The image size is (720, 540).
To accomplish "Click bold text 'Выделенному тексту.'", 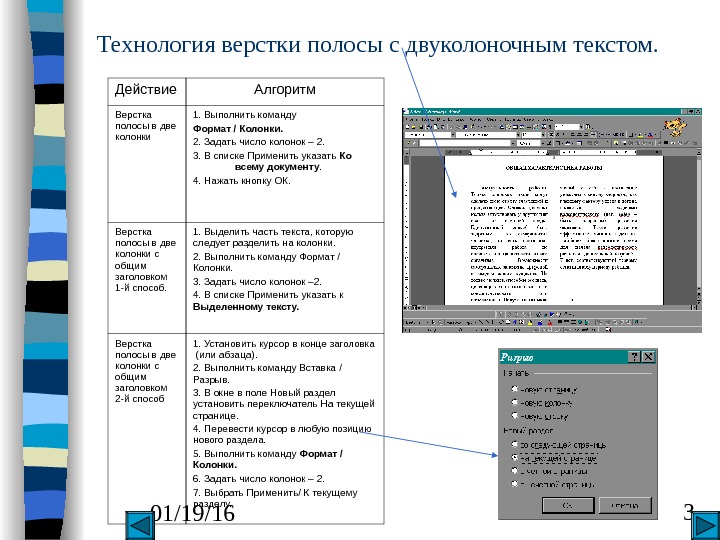I will coord(246,307).
